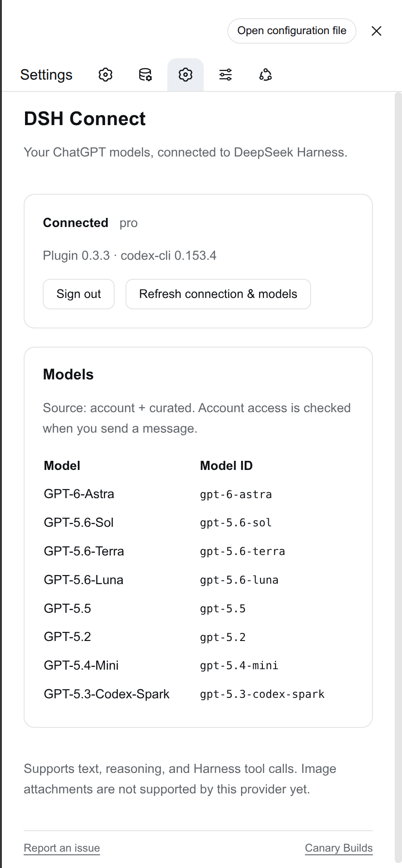
Task: Follow the Report an issue link
Action: (x=62, y=848)
